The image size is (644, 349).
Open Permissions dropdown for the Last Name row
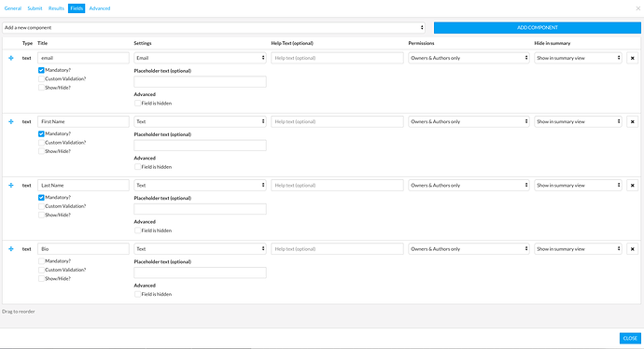pyautogui.click(x=469, y=185)
